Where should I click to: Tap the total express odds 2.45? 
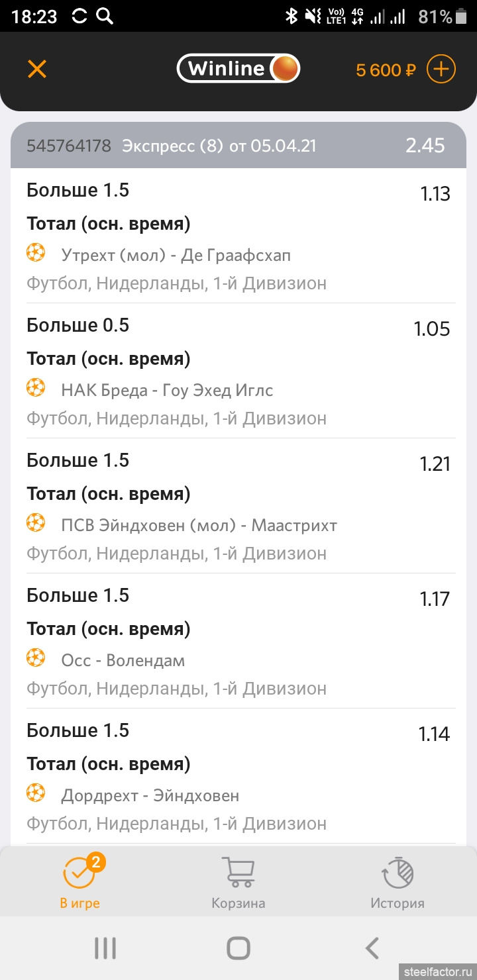tap(425, 146)
